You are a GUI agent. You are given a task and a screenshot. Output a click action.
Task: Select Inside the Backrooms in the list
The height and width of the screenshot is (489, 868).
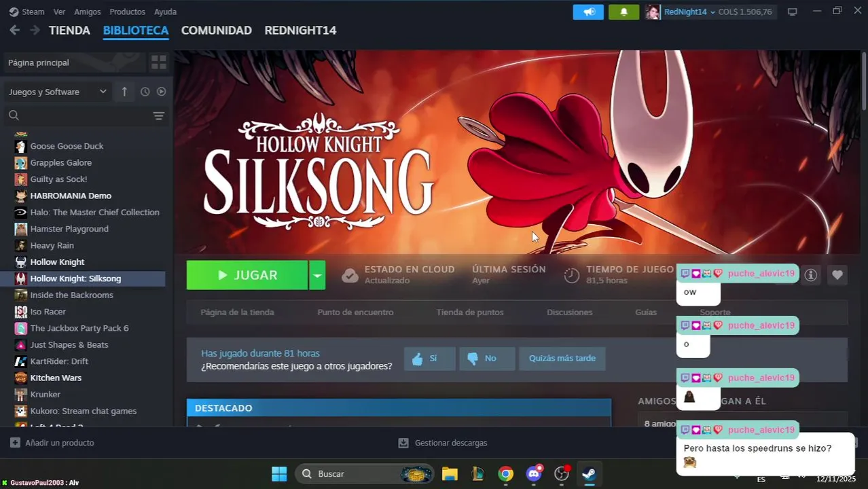point(71,295)
